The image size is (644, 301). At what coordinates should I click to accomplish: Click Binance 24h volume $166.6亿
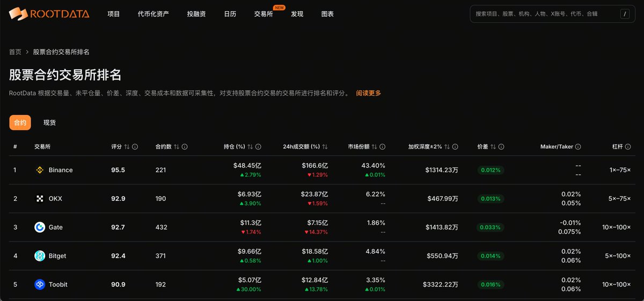pos(314,165)
